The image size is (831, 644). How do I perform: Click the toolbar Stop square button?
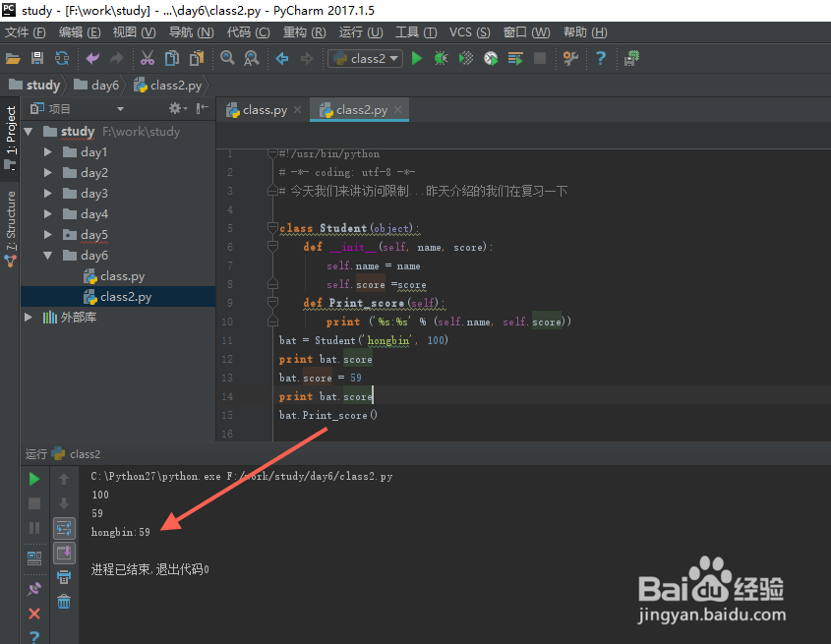[x=540, y=58]
